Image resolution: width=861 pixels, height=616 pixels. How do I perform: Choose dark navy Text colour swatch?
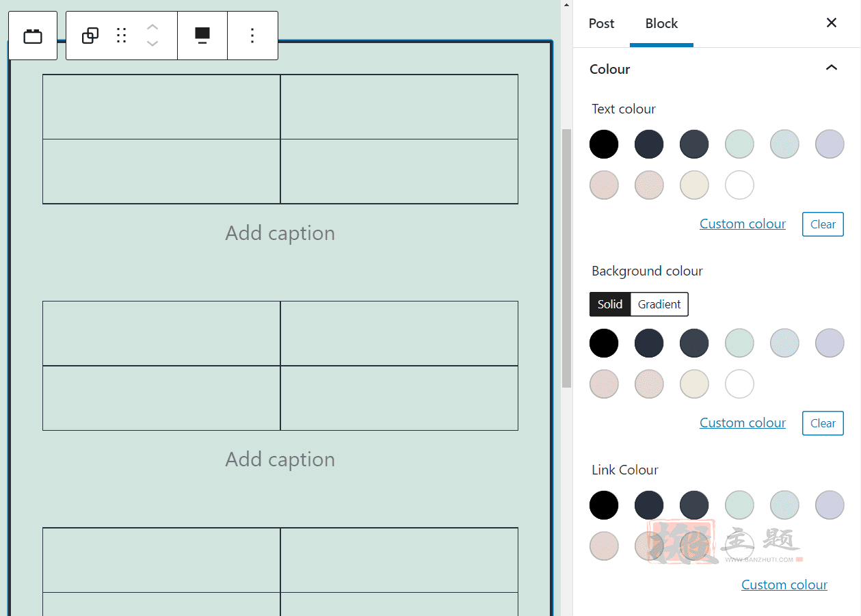click(649, 144)
